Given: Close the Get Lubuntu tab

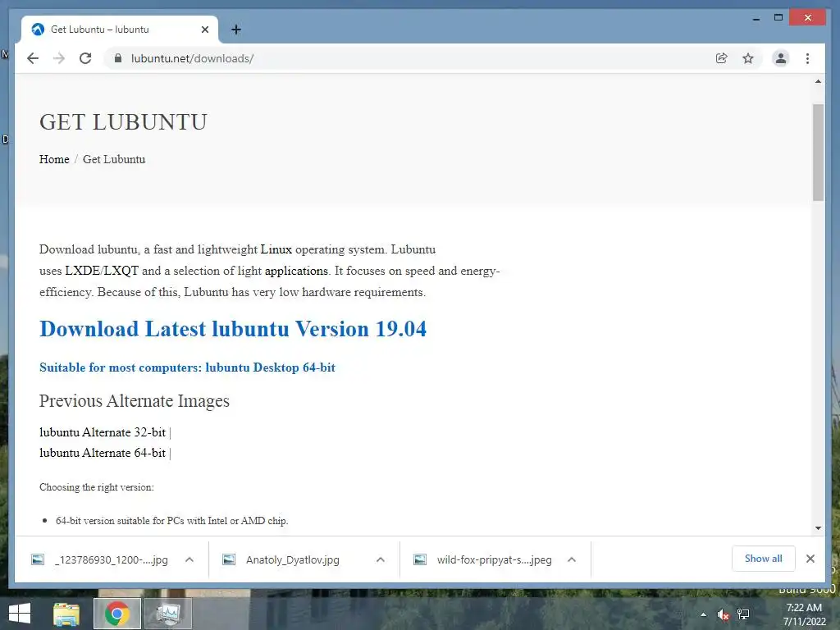Looking at the screenshot, I should [x=204, y=30].
